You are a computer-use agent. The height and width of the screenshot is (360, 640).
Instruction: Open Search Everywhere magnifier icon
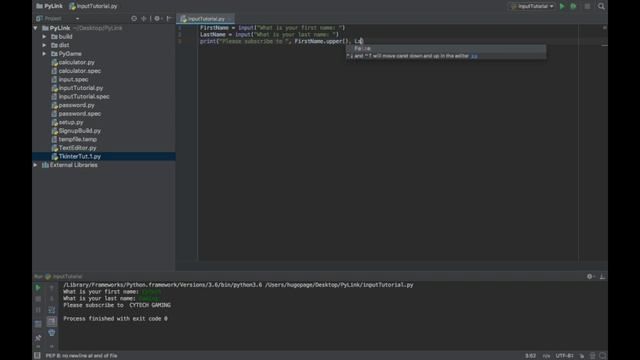[x=601, y=6]
